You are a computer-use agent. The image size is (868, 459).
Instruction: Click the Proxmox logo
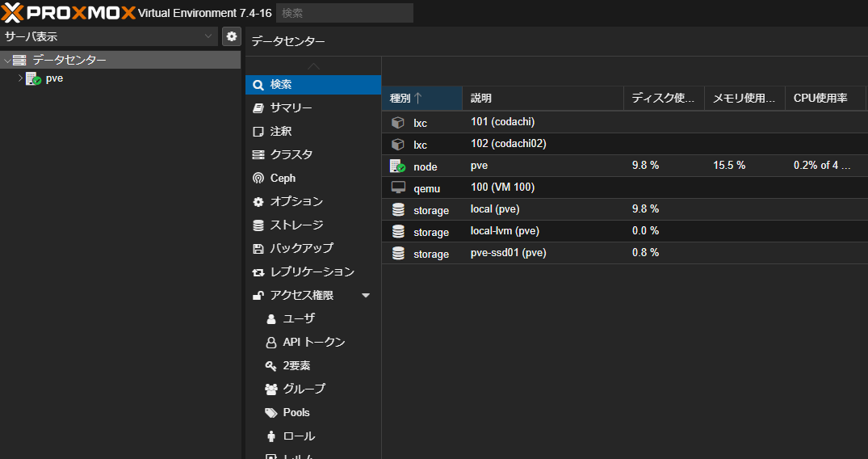click(68, 12)
